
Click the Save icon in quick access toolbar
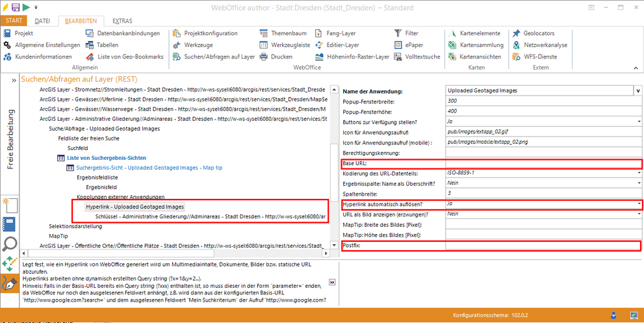(x=14, y=7)
